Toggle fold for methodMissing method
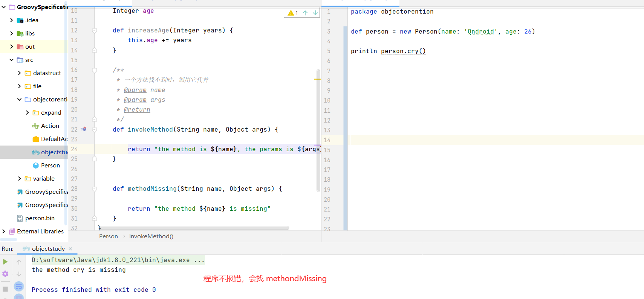 [95, 189]
